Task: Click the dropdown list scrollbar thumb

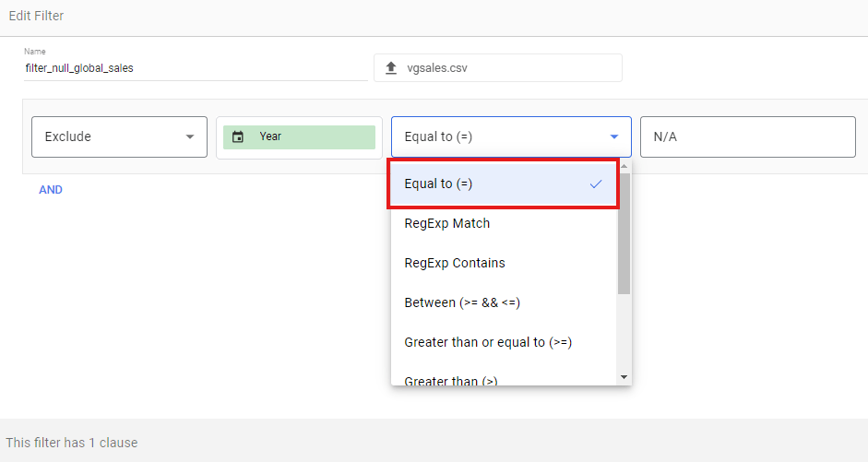Action: [624, 231]
